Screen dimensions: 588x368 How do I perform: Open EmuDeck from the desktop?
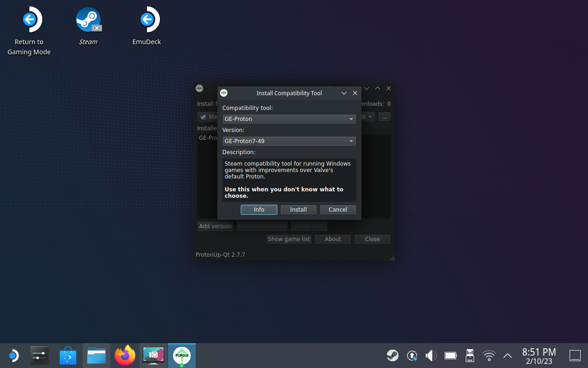(x=147, y=19)
